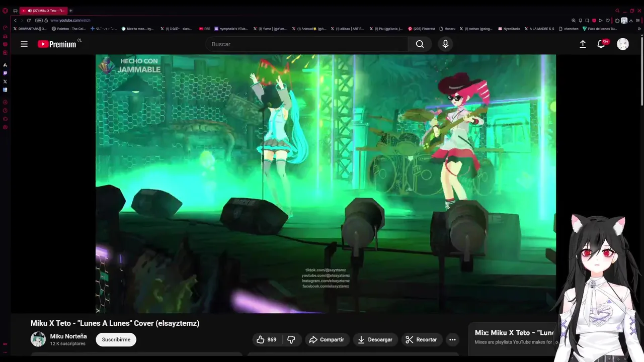Add page to bookmarks heart icon
Screen dimensions: 644x362
pos(608,21)
